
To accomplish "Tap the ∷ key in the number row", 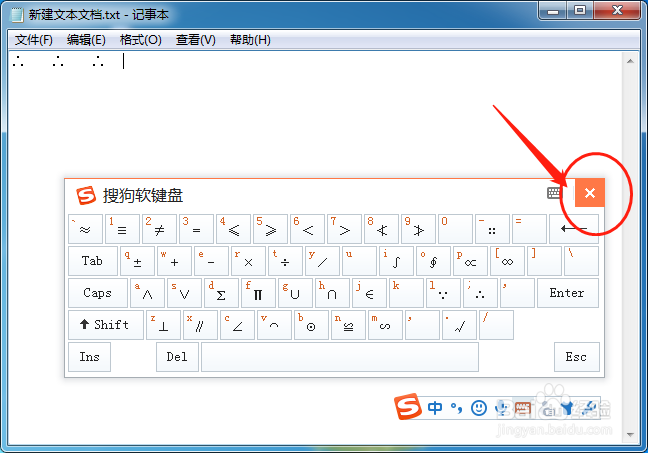I will tap(492, 229).
